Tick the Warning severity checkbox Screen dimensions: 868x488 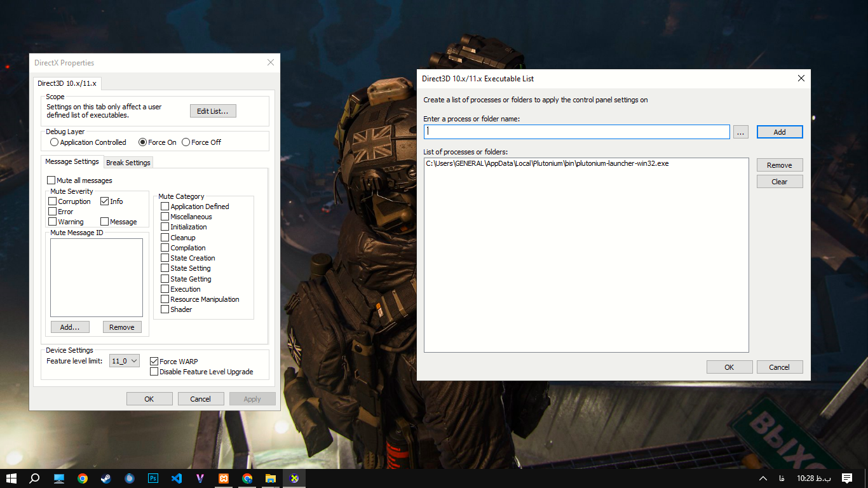pos(53,222)
